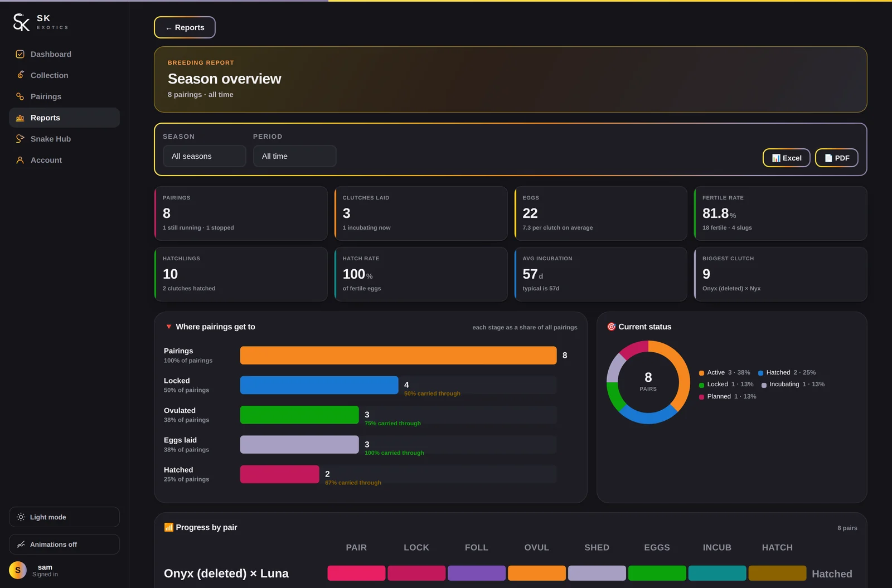The image size is (892, 588).
Task: Click the Dashboard sidebar icon
Action: 20,54
